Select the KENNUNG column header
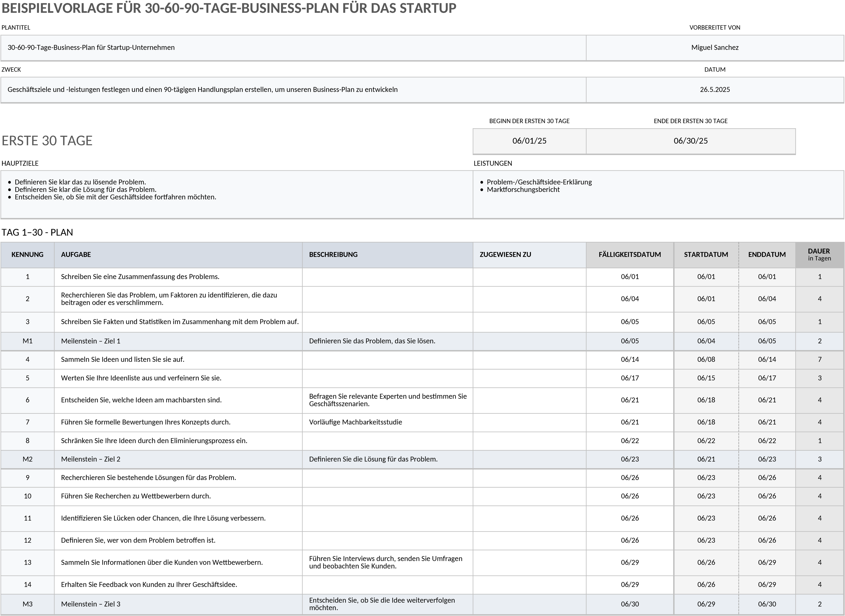Viewport: 845px width, 616px height. pos(28,255)
